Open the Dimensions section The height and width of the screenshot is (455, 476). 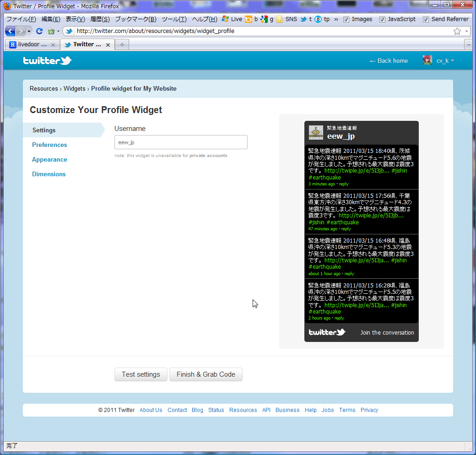click(x=49, y=174)
